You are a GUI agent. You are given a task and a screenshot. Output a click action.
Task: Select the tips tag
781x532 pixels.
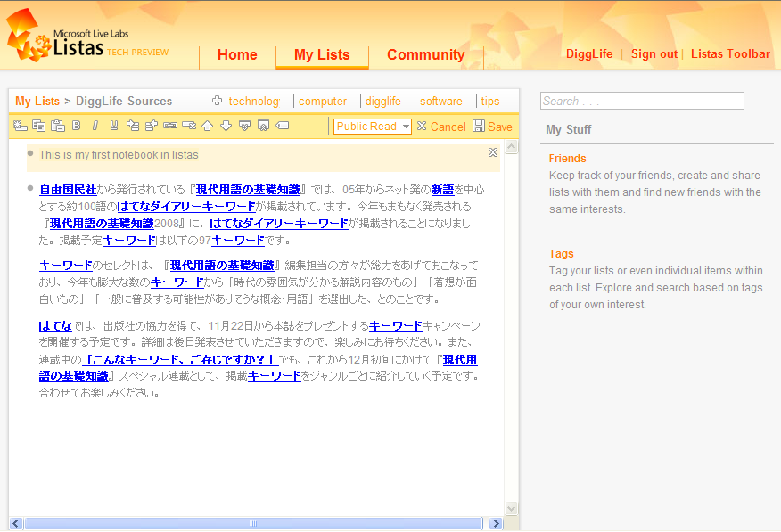(490, 101)
